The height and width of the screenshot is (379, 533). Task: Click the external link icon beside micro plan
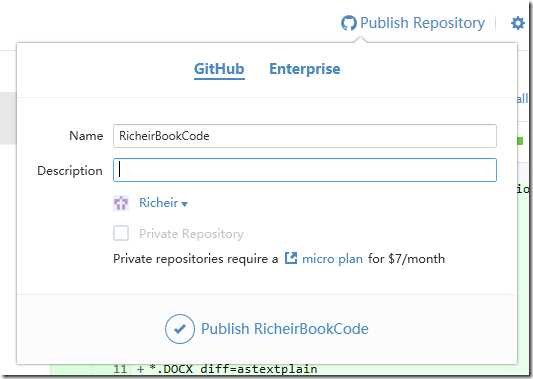[291, 258]
